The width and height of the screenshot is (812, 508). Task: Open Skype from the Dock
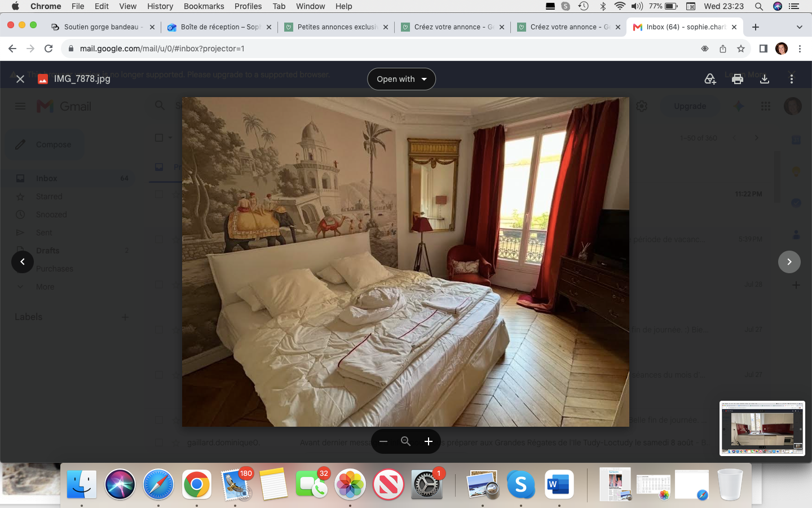520,484
